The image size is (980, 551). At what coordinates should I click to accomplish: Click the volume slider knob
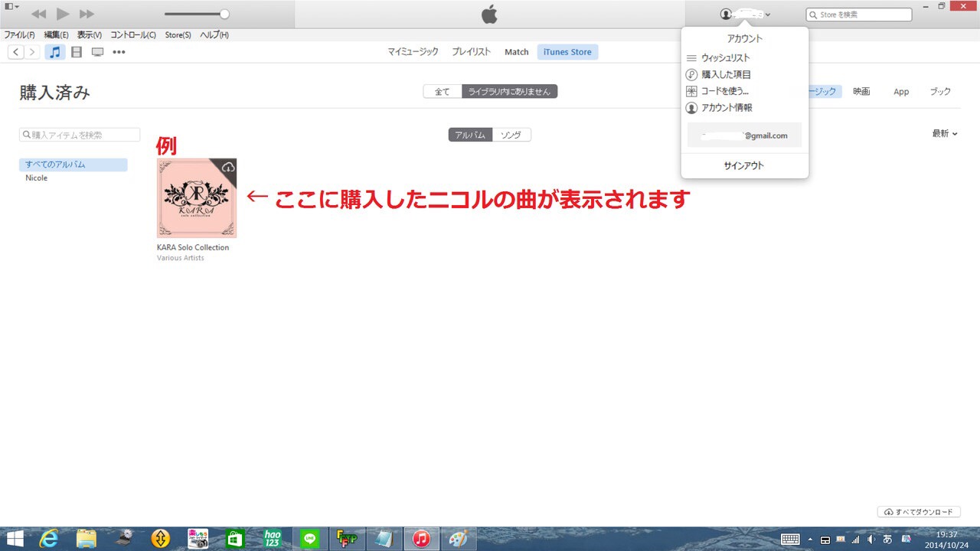click(x=224, y=14)
